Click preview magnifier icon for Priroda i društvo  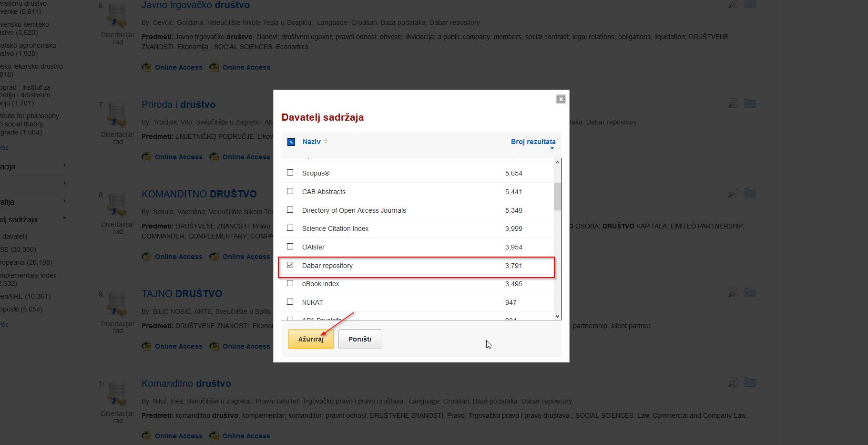coord(733,103)
